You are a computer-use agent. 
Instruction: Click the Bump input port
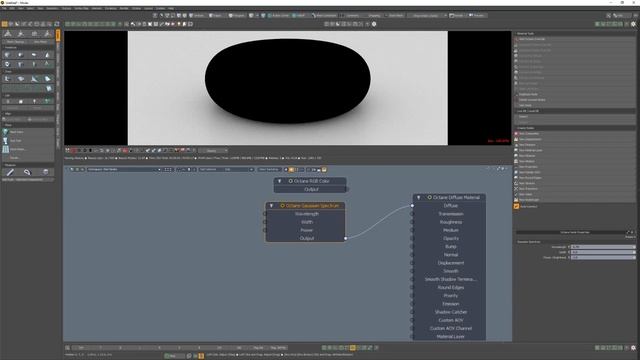click(x=412, y=247)
